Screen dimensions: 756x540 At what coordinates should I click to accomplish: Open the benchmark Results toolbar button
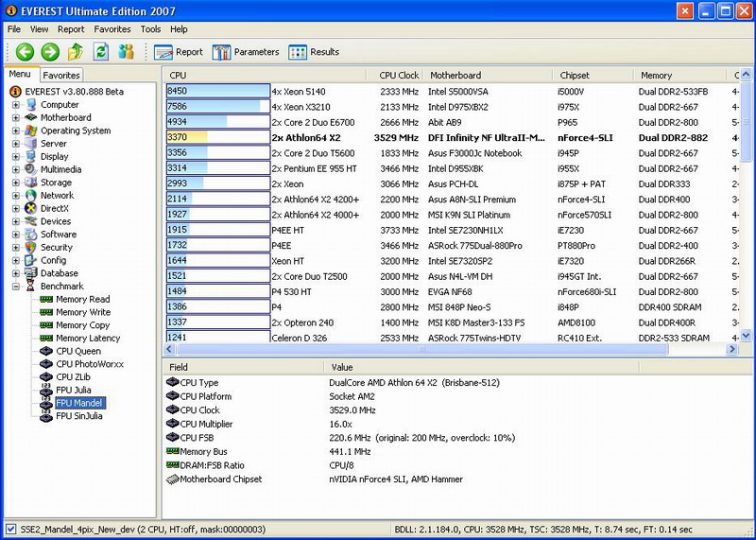314,52
